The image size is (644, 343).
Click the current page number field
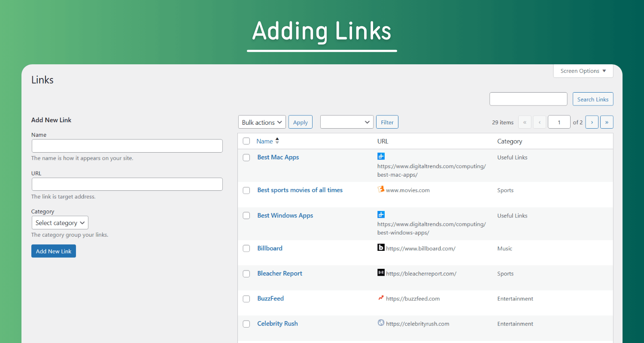[559, 122]
